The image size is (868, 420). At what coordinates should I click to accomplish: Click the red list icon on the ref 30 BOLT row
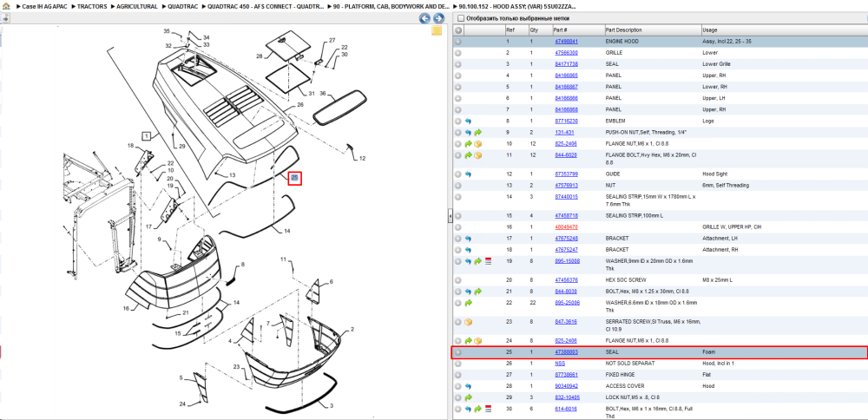[488, 409]
